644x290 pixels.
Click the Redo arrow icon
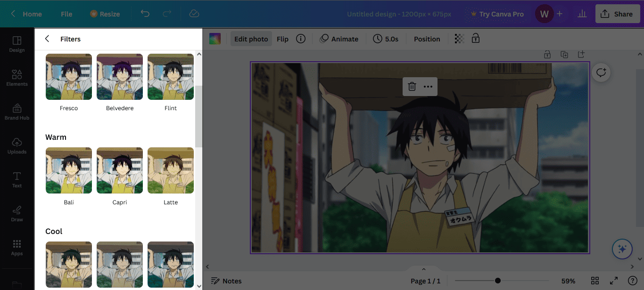coord(167,14)
